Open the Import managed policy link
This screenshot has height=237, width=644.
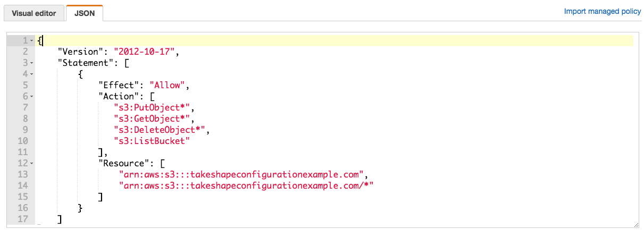tap(603, 11)
